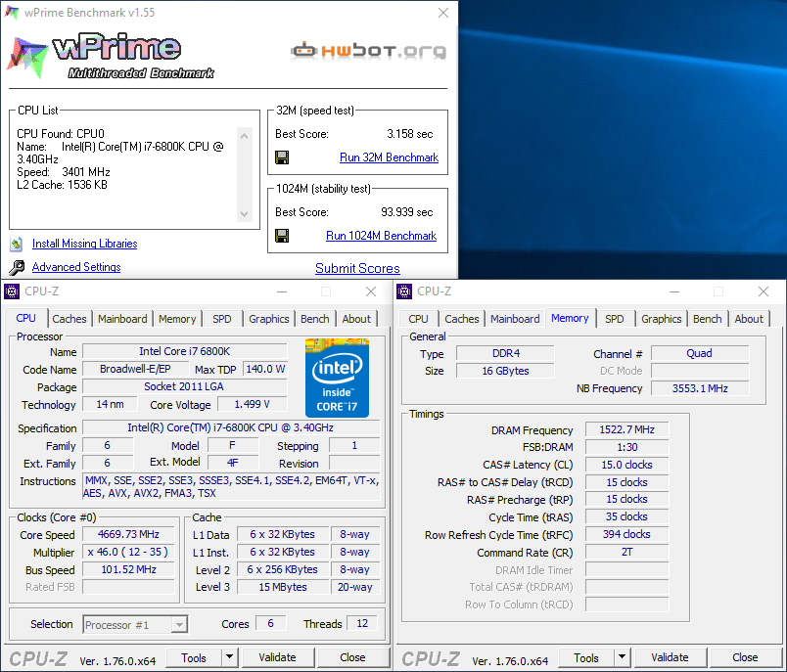The height and width of the screenshot is (672, 787).
Task: Open Processor #1 selection dropdown
Action: click(x=135, y=625)
